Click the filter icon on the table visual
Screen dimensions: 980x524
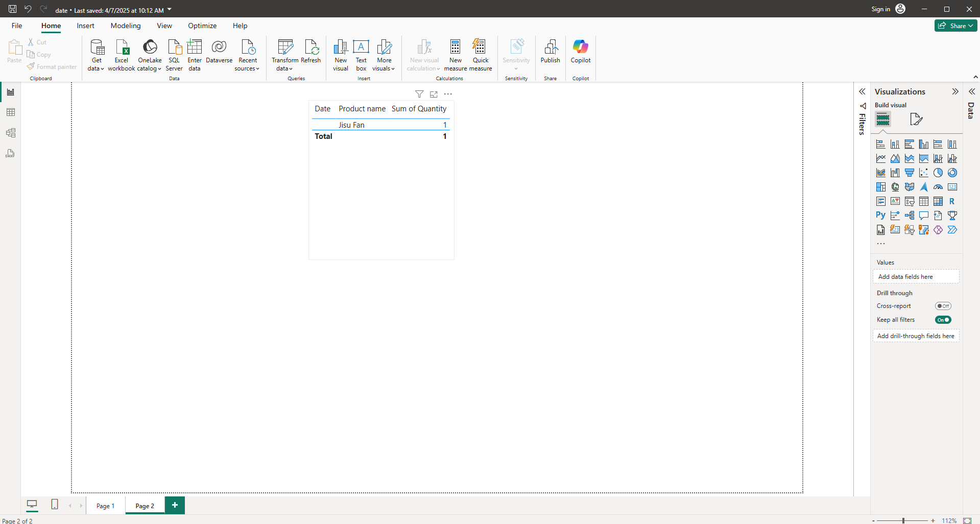[419, 94]
